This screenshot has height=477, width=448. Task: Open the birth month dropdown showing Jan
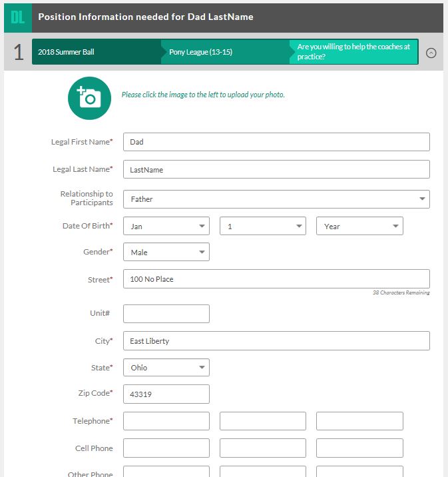(166, 226)
